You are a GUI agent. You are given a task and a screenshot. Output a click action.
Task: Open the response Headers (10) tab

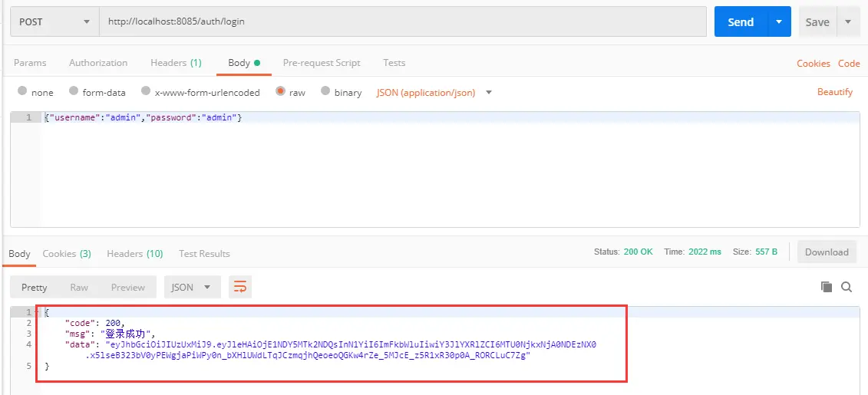tap(135, 254)
